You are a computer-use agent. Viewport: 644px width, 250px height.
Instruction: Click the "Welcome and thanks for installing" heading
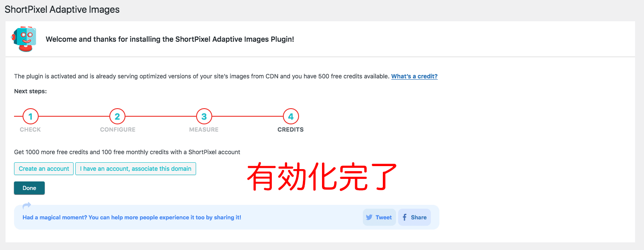(170, 39)
